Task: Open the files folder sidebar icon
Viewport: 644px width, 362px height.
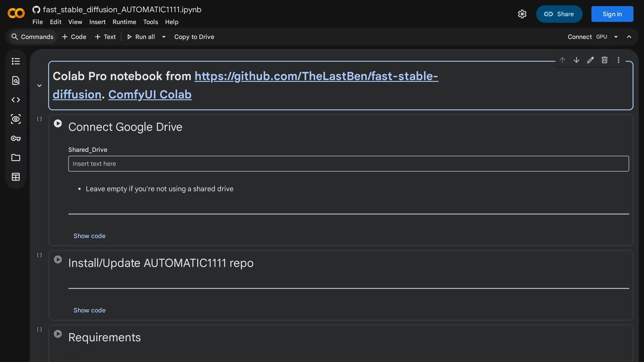Action: (x=16, y=158)
